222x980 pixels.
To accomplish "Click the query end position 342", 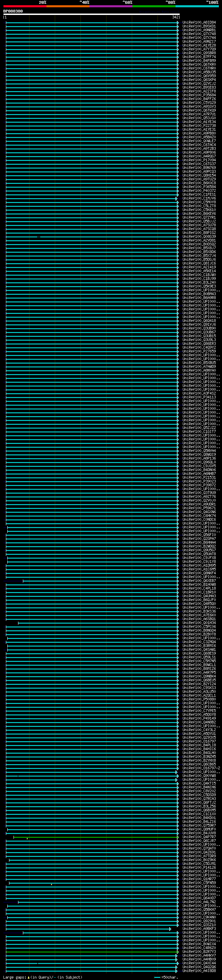I will [x=175, y=17].
